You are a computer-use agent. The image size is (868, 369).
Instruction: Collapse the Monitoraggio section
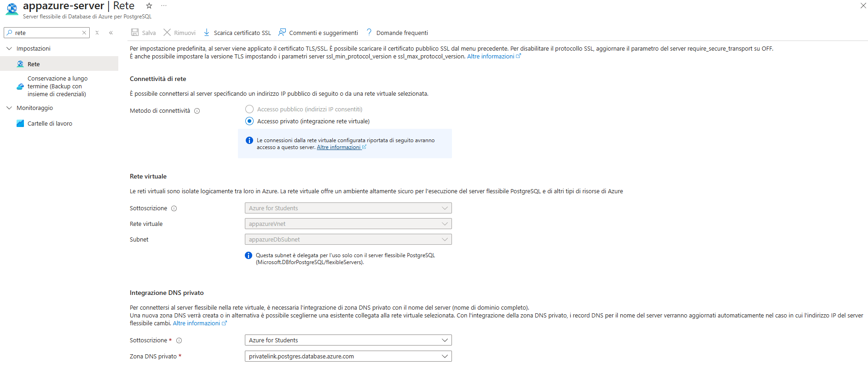click(x=9, y=108)
